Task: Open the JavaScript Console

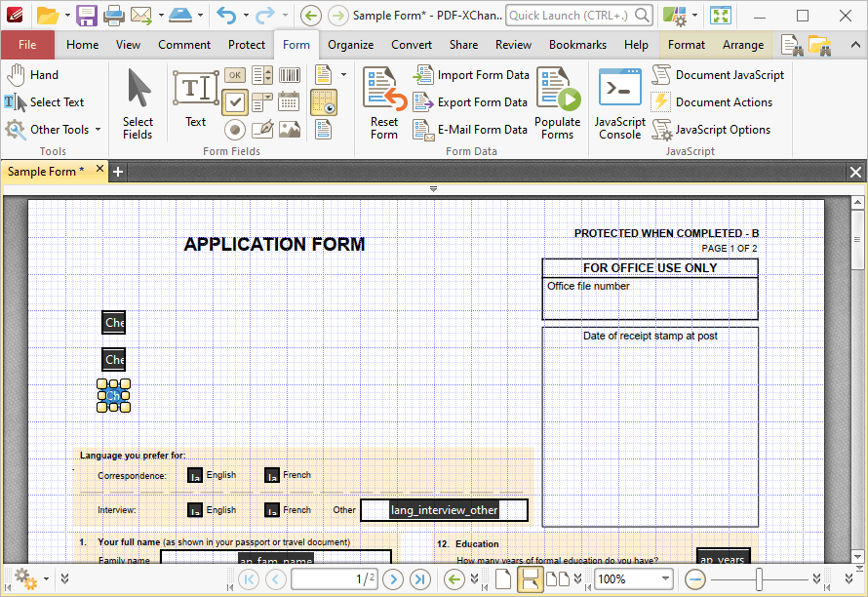Action: (620, 104)
